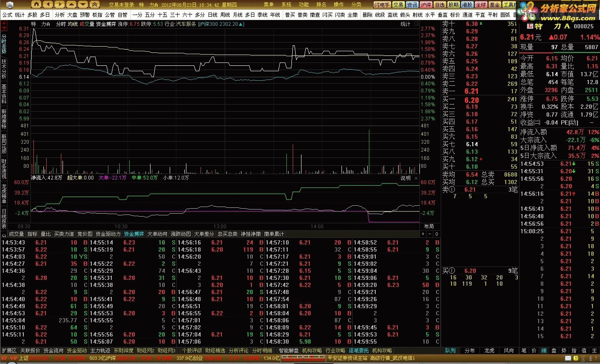Switch to 逐笔委托 bottom tab
600x364 pixels.
click(359, 351)
